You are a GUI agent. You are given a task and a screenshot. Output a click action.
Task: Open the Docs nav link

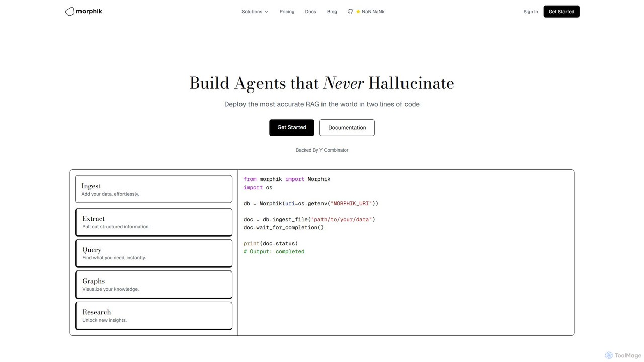point(310,12)
